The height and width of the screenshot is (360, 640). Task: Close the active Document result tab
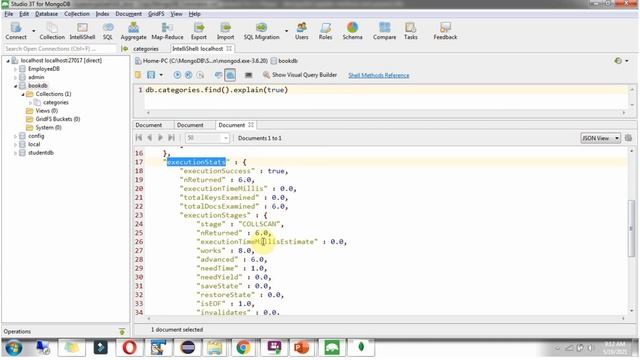click(251, 125)
